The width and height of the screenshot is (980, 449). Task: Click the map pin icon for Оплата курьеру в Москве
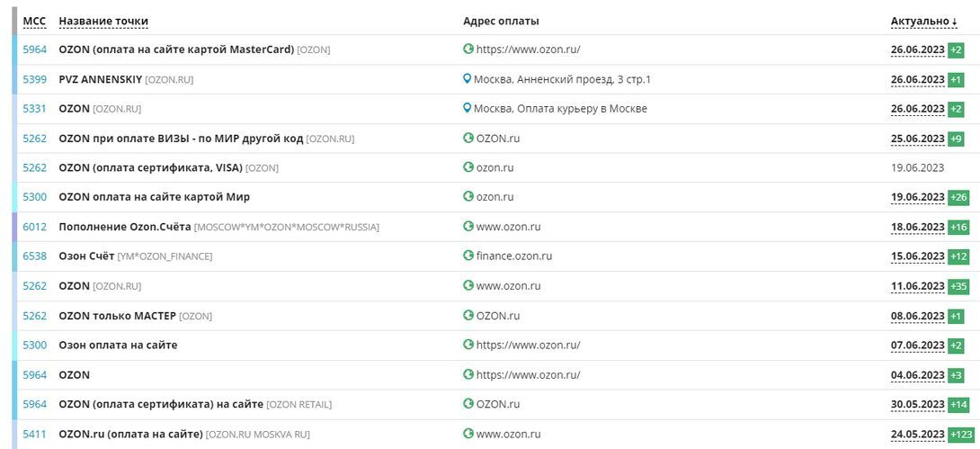467,108
